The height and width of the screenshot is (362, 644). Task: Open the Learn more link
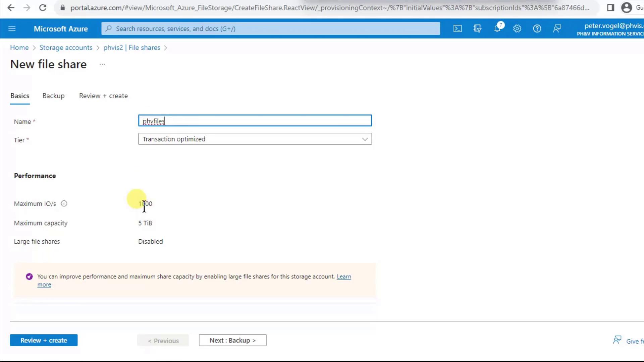[344, 277]
